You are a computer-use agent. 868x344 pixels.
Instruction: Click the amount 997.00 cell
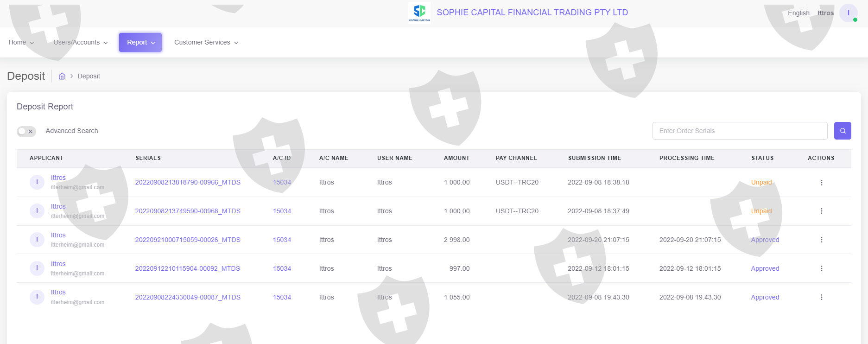(x=460, y=268)
